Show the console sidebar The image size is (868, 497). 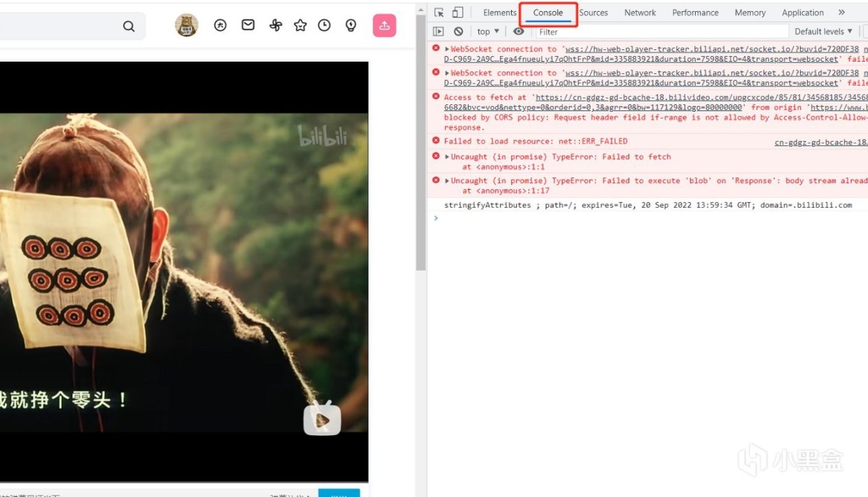click(439, 32)
